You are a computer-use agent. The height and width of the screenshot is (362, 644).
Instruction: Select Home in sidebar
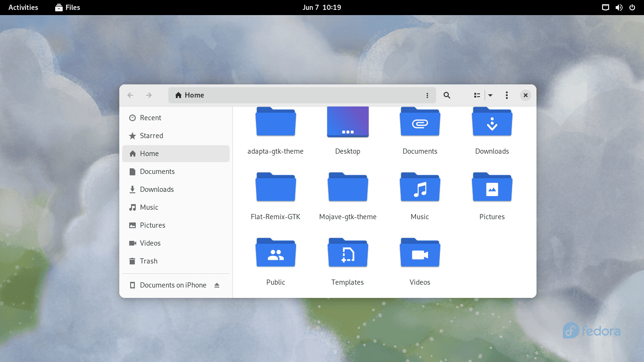tap(176, 154)
